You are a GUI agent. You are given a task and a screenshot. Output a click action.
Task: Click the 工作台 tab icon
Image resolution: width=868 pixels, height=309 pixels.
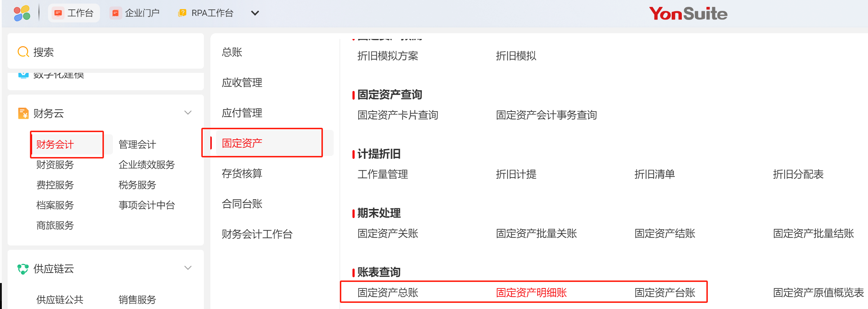pos(58,13)
